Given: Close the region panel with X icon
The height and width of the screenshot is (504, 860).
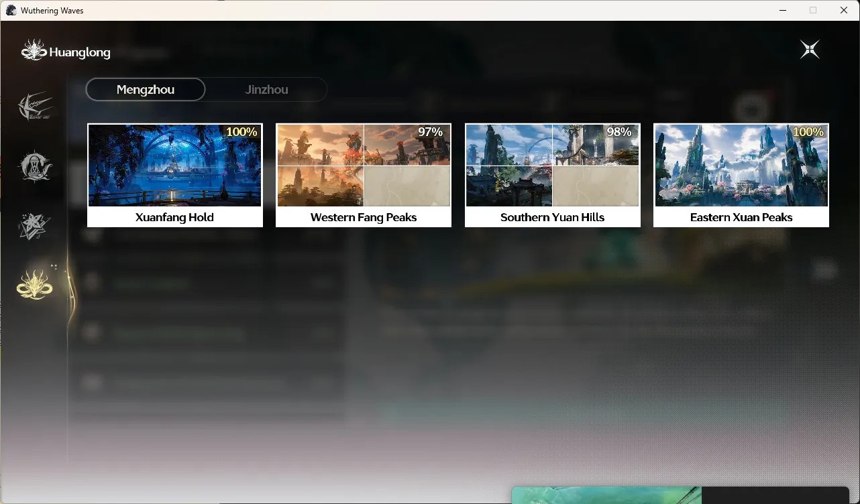Looking at the screenshot, I should click(810, 50).
